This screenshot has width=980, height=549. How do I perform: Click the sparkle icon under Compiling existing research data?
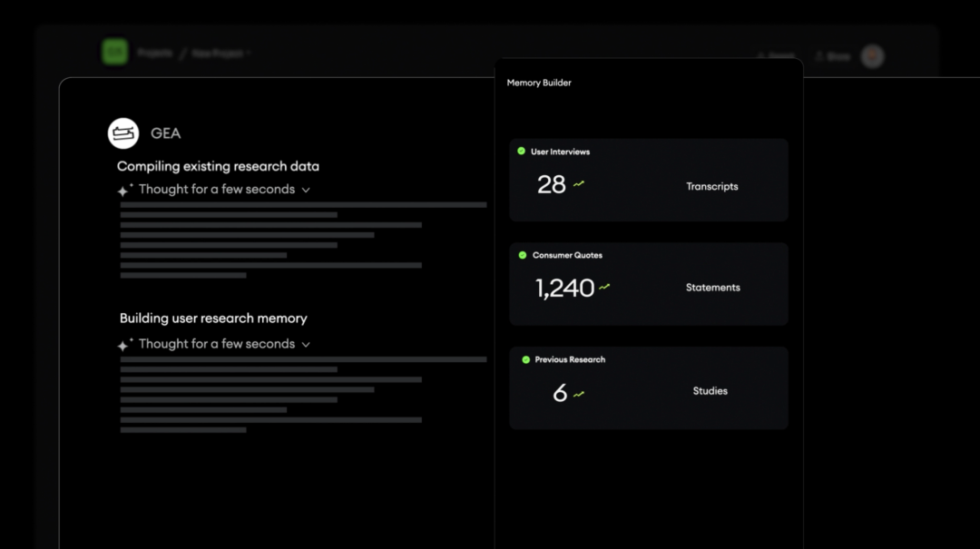pyautogui.click(x=124, y=191)
